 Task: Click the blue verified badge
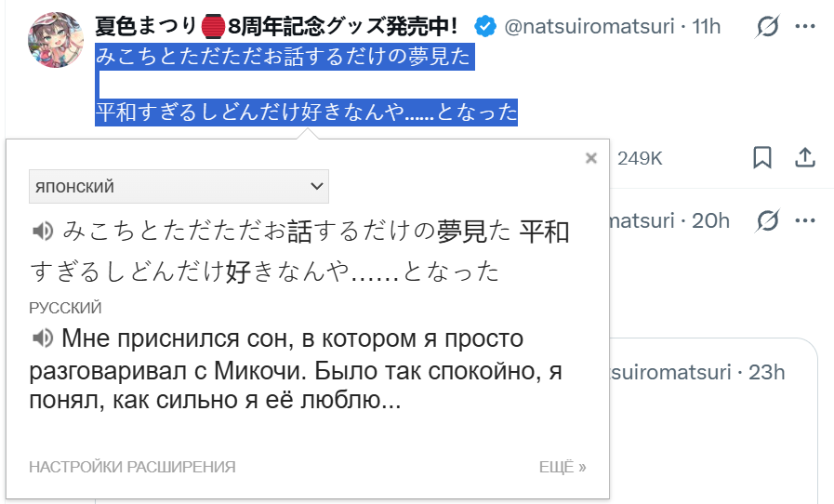pos(485,26)
